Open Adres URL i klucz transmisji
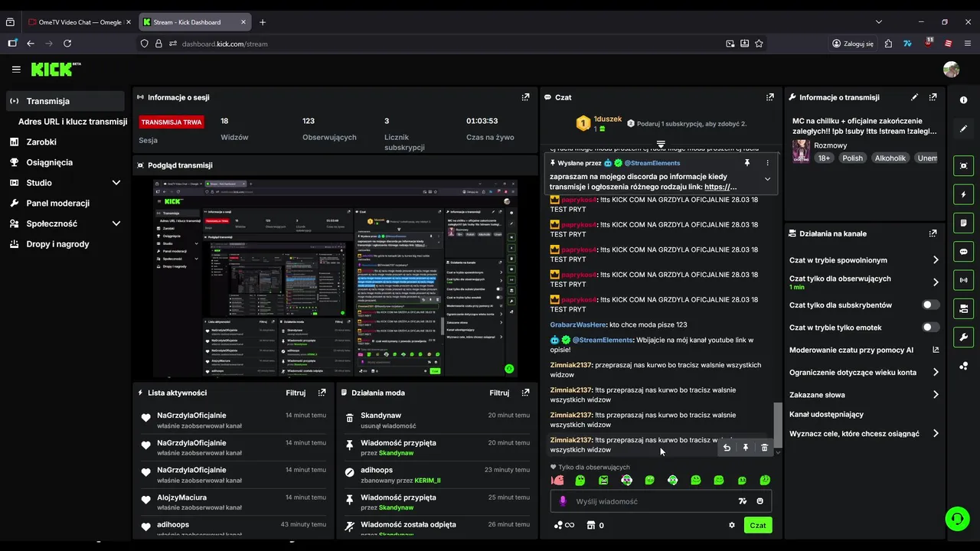The height and width of the screenshot is (551, 980). click(73, 121)
